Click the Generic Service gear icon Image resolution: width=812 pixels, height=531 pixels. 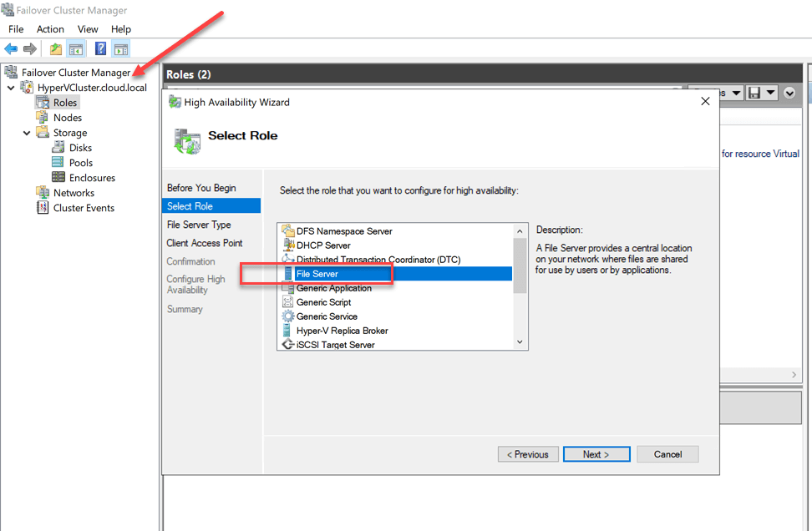pos(287,316)
